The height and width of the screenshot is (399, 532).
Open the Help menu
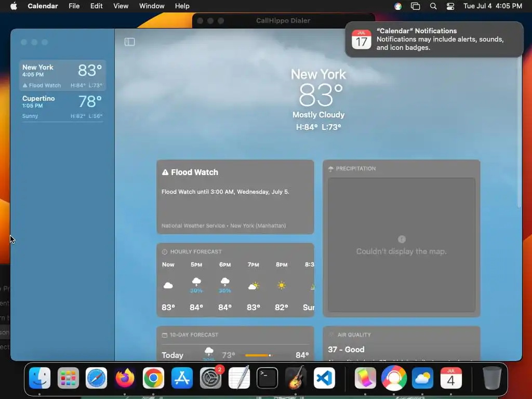[182, 6]
